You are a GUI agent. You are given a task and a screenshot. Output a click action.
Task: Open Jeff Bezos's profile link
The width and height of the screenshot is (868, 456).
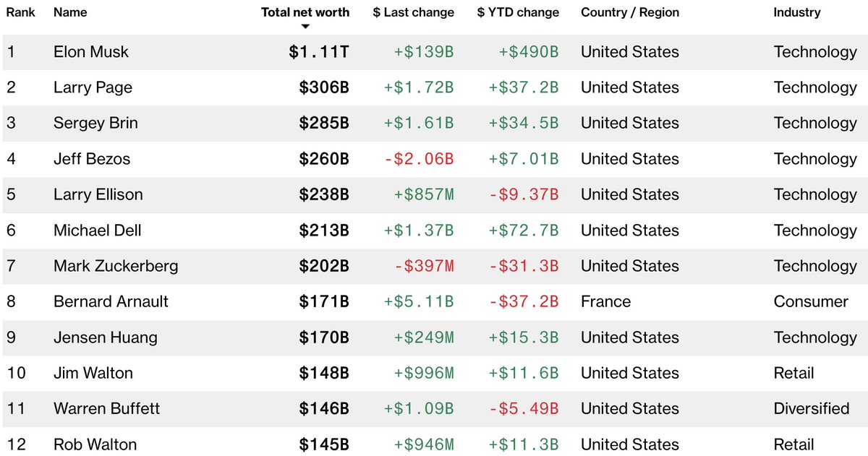click(92, 159)
